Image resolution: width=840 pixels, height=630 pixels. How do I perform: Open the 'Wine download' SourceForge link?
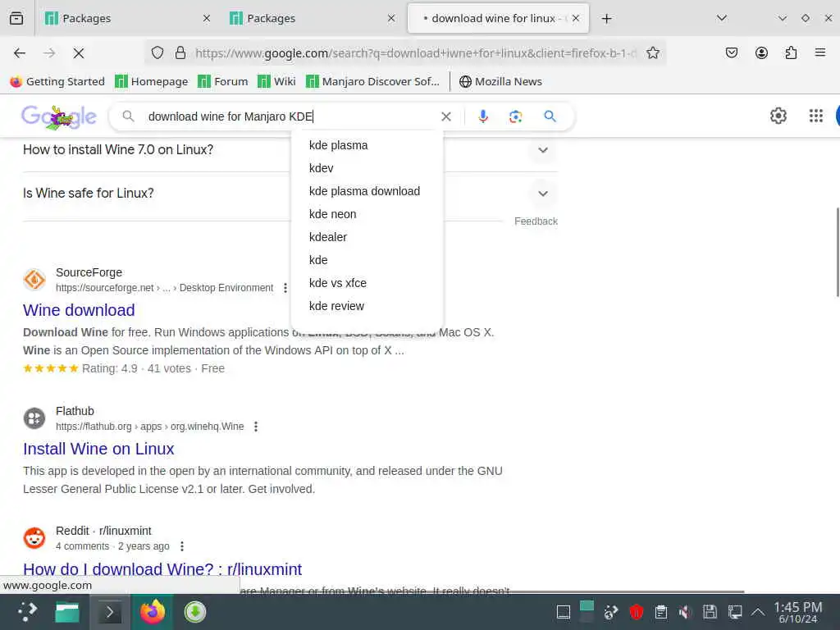(79, 310)
